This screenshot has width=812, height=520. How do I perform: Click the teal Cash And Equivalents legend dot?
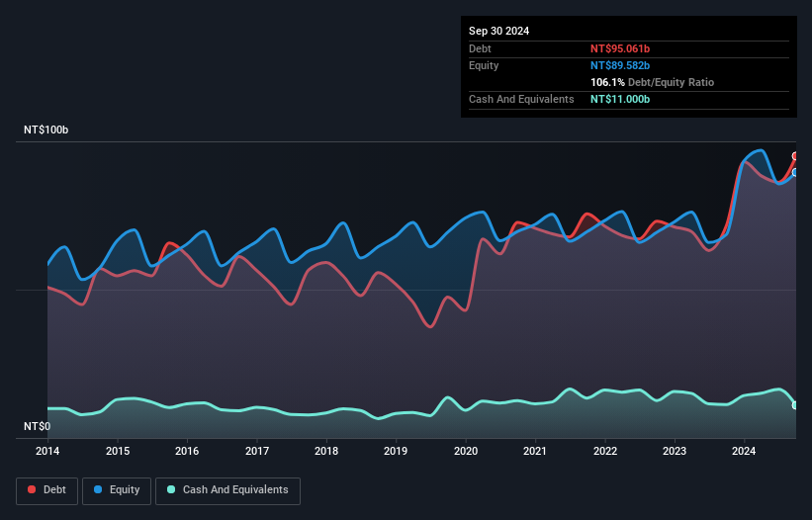(x=171, y=489)
